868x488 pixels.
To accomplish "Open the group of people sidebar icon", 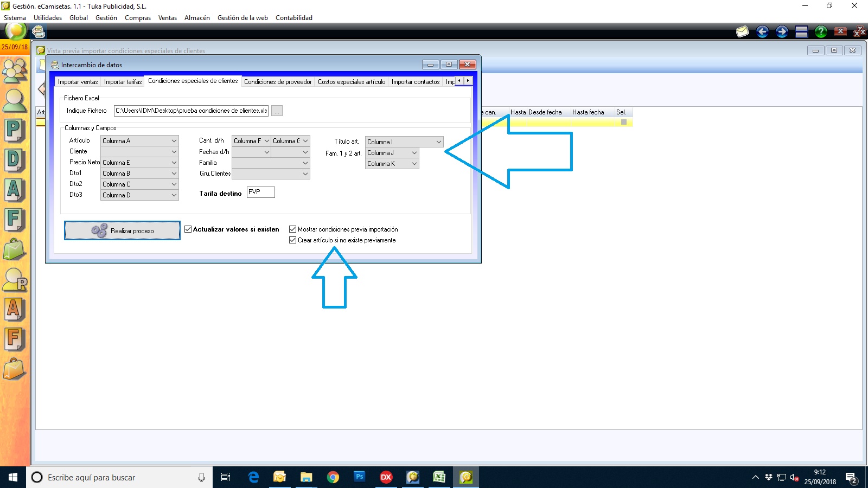I will point(15,70).
